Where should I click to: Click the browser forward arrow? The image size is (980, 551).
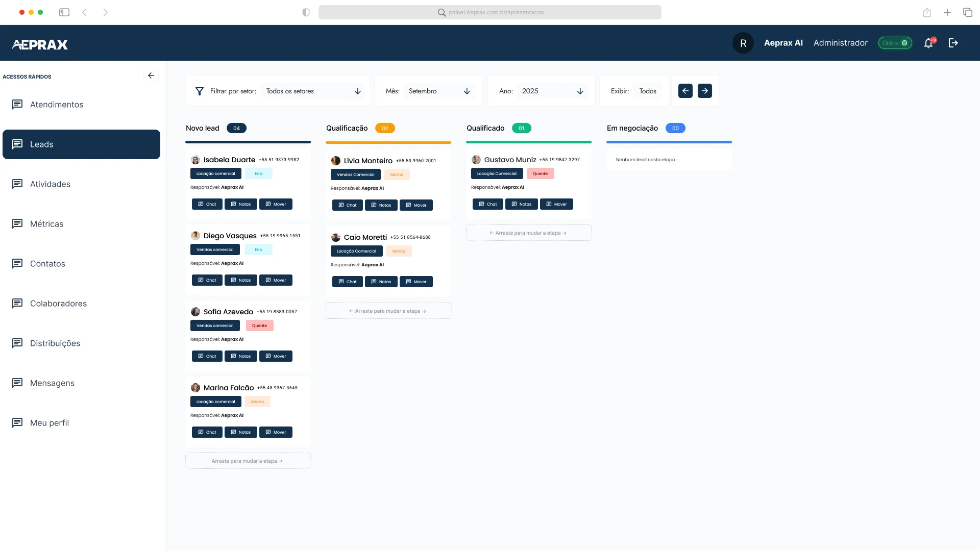(105, 12)
